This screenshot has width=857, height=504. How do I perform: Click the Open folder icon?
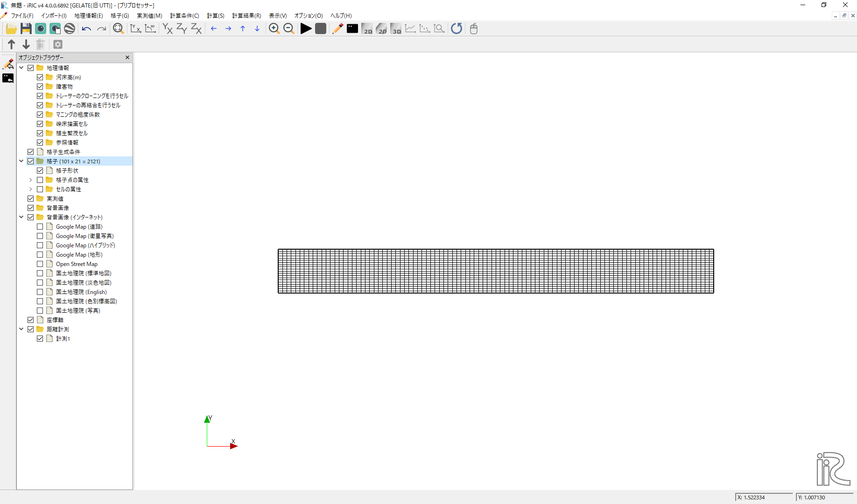11,29
